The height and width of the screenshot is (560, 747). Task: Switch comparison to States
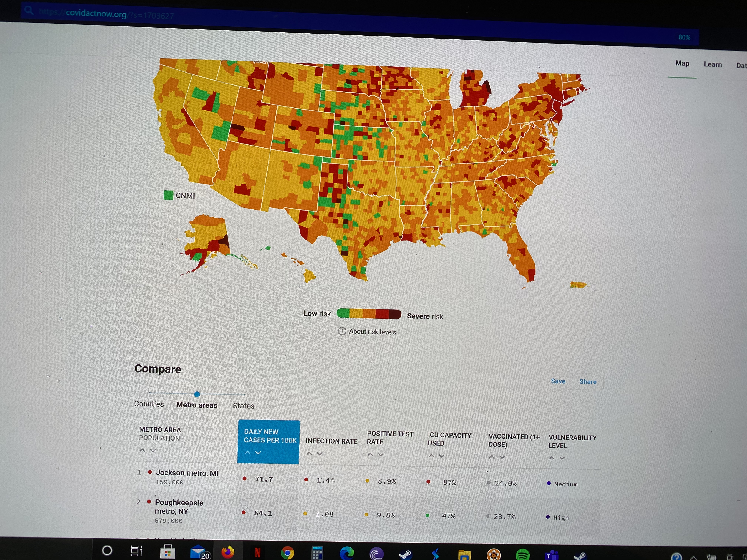click(243, 406)
